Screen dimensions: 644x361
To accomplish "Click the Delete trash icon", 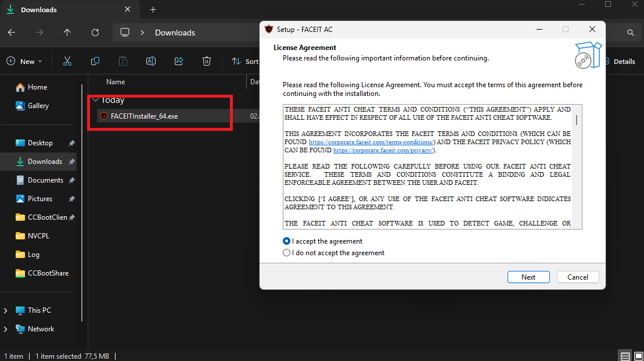I will tap(207, 61).
